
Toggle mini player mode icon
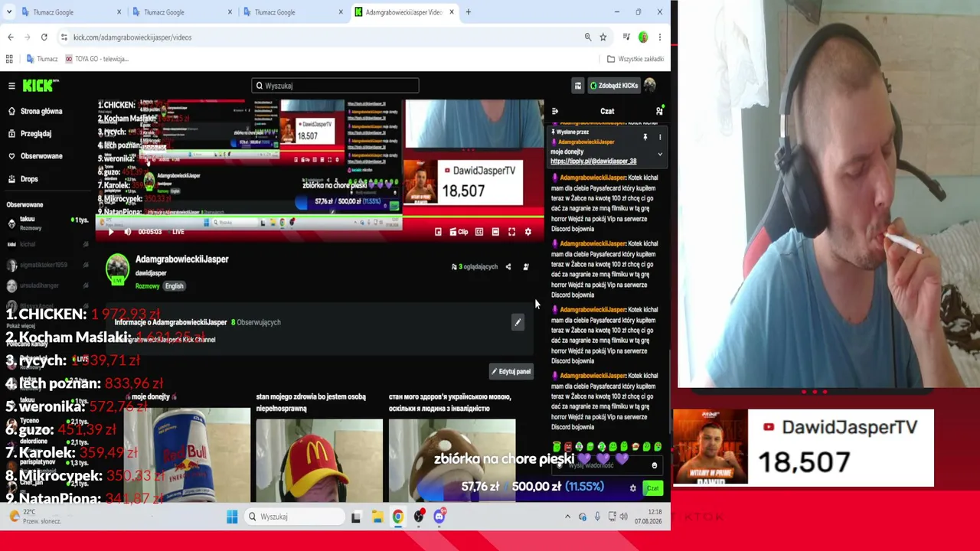pyautogui.click(x=438, y=232)
